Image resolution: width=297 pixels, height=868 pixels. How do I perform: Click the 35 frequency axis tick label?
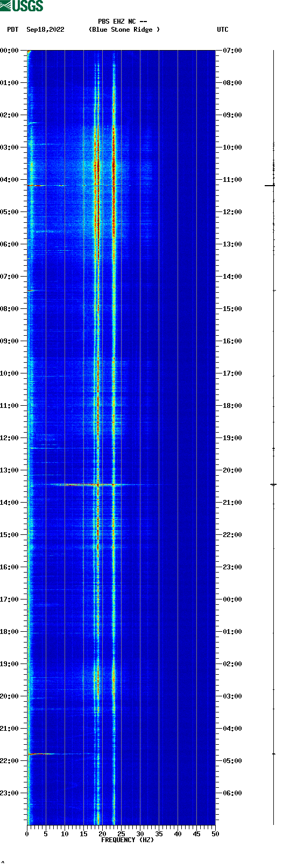click(x=159, y=834)
